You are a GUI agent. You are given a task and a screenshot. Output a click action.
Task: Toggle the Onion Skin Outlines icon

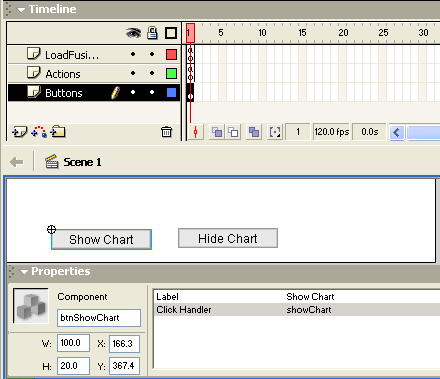233,132
